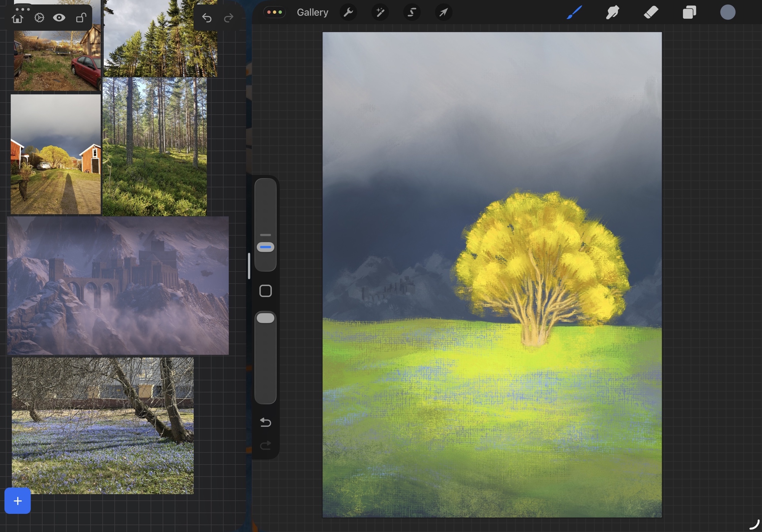Open the active color circle
The height and width of the screenshot is (532, 762).
(727, 13)
